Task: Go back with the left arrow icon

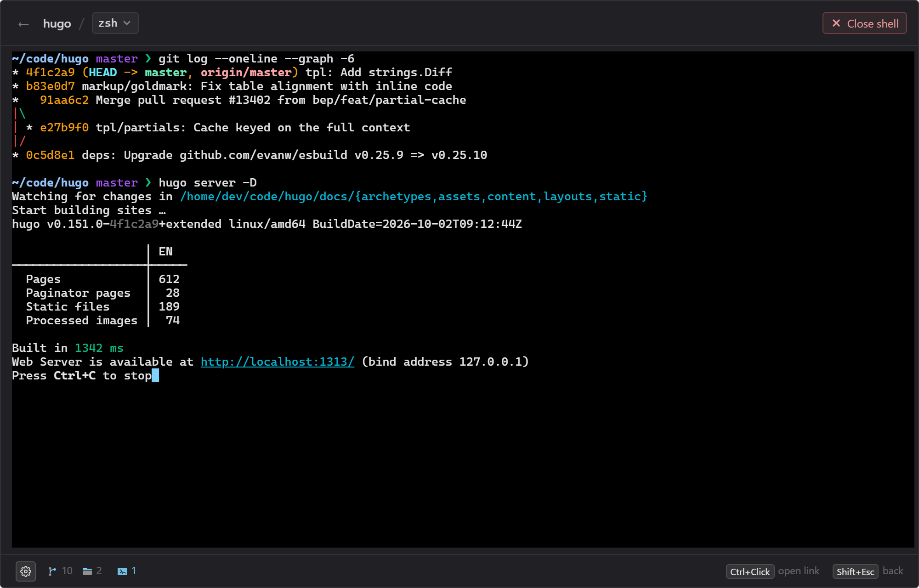Action: [x=23, y=24]
